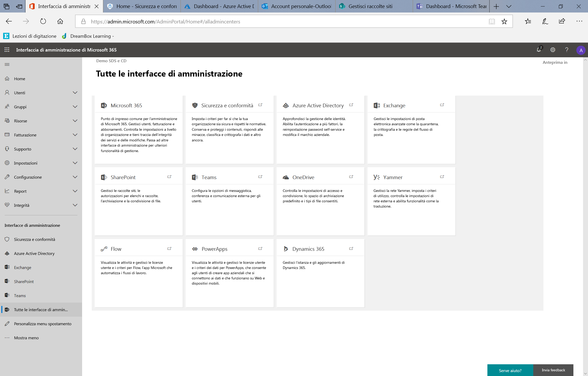Open the account avatar 'A'
The width and height of the screenshot is (588, 376).
[x=581, y=50]
